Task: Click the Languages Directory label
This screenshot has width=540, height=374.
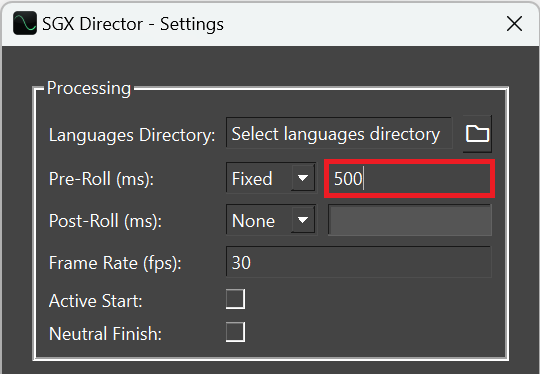Action: [132, 135]
